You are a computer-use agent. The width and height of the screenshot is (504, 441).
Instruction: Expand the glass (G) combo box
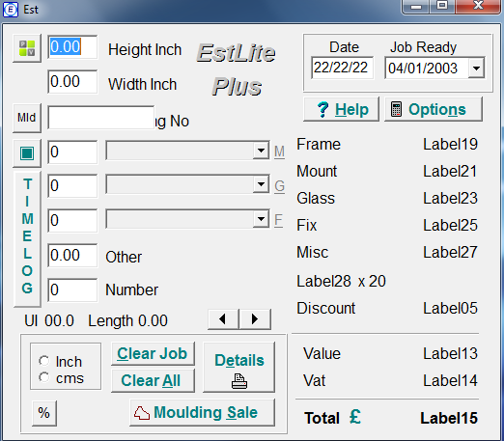tap(261, 184)
